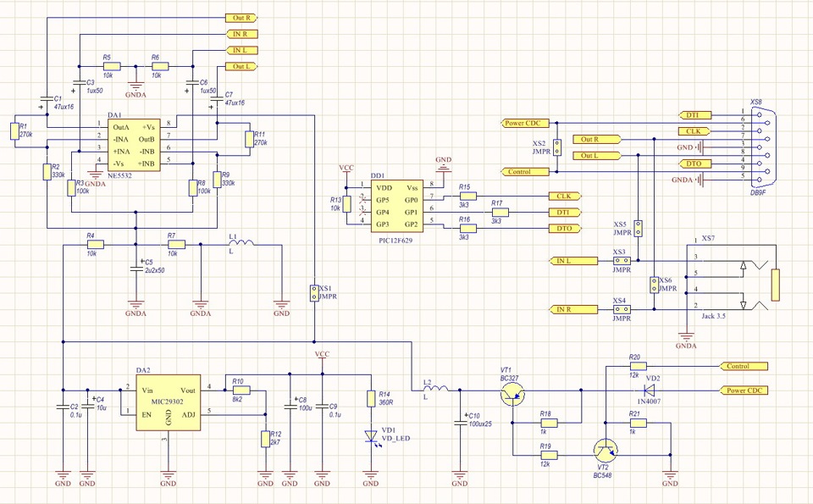Select the CLK port at DB9F pin 2
The image size is (813, 504).
click(x=694, y=131)
